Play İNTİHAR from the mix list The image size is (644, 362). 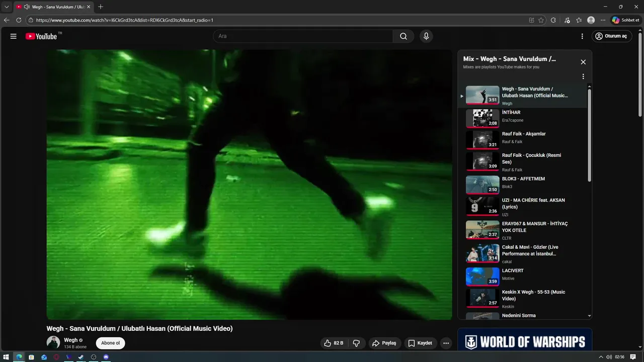[523, 118]
